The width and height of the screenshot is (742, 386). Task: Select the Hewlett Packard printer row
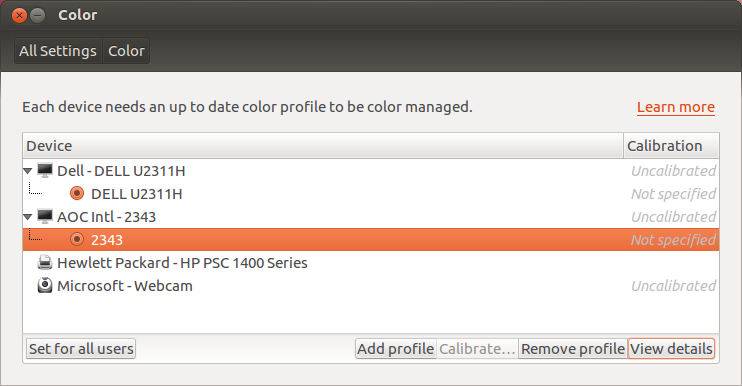[x=371, y=263]
